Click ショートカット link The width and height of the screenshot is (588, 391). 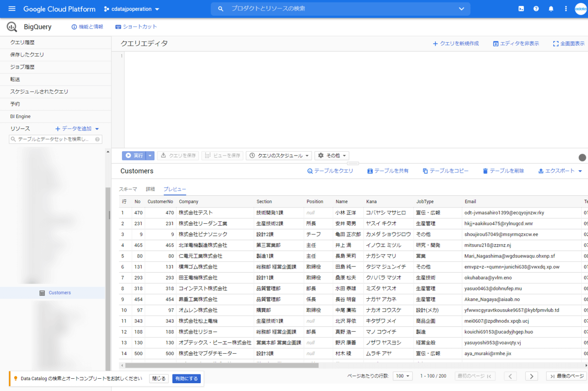coord(136,27)
